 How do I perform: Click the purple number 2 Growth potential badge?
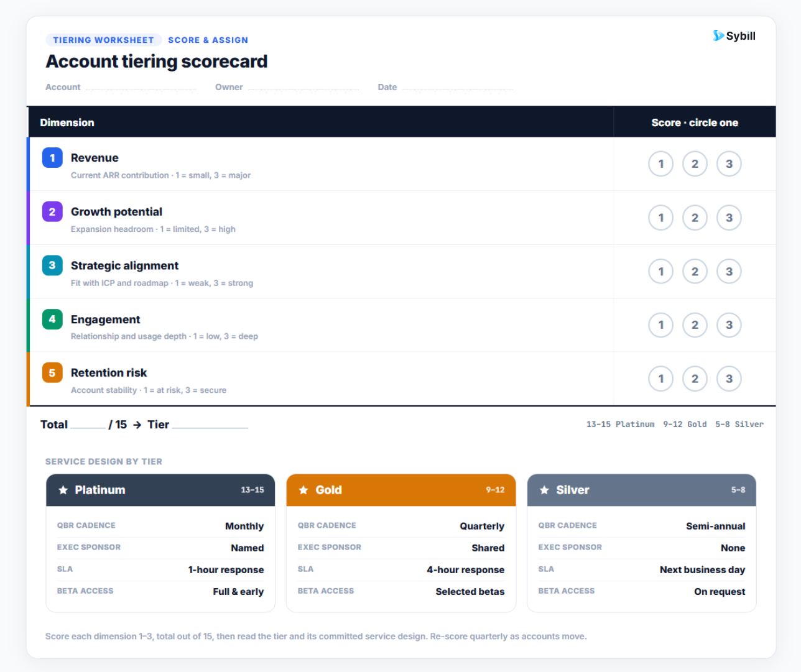52,212
